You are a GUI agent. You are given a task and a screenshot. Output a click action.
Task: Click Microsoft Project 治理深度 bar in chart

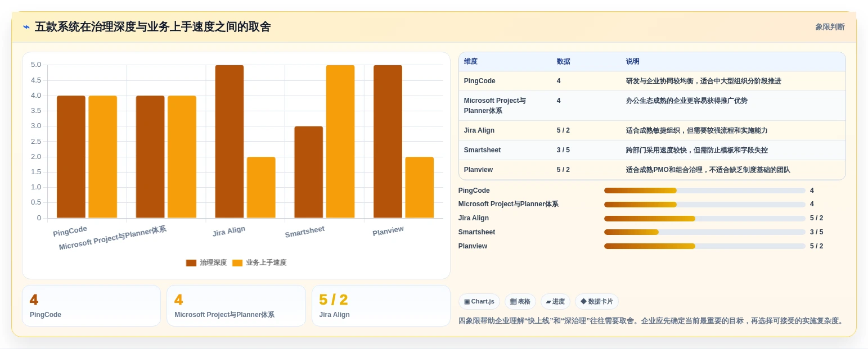coord(150,157)
